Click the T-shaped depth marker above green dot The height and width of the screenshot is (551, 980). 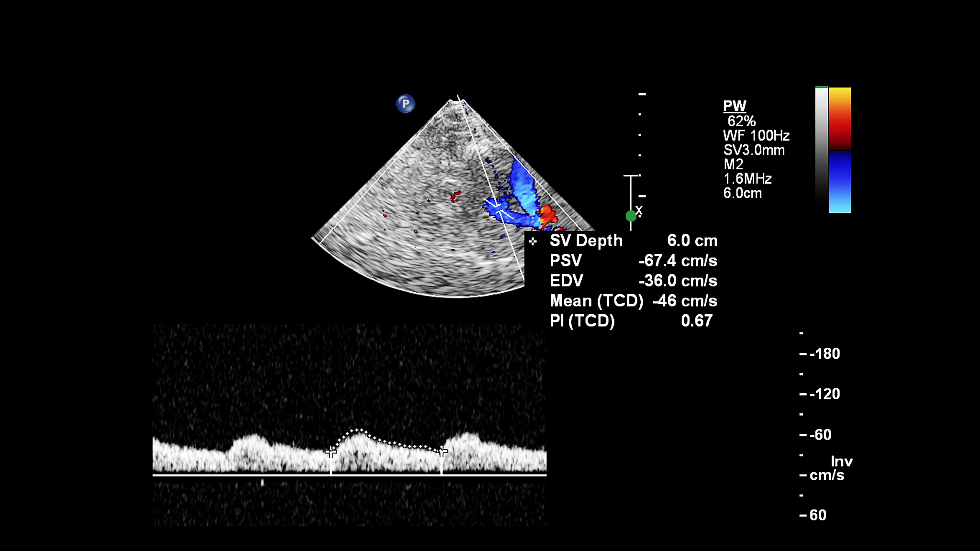click(631, 177)
